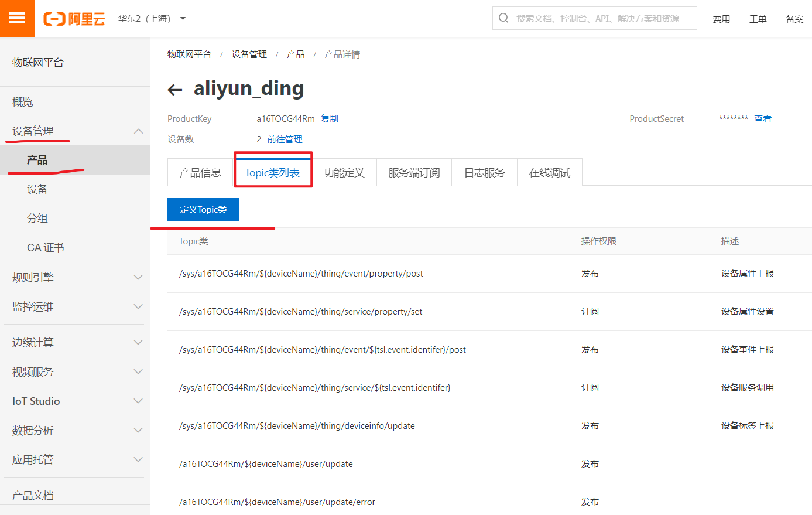
Task: Switch to the 产品信息 tab
Action: coord(201,172)
